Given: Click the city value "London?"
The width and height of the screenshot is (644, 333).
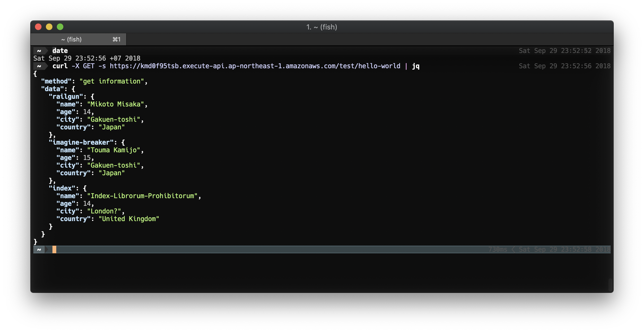Looking at the screenshot, I should (x=104, y=211).
